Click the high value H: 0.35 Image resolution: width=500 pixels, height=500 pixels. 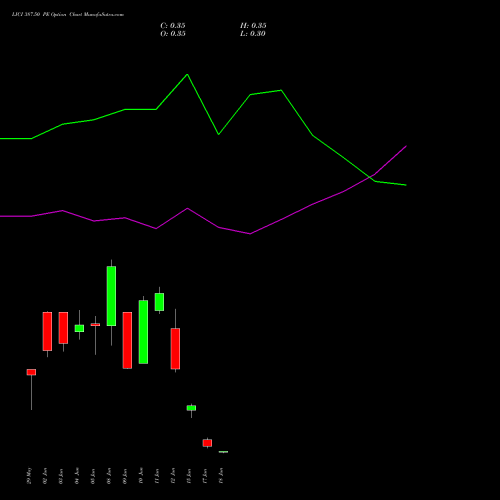tap(253, 26)
